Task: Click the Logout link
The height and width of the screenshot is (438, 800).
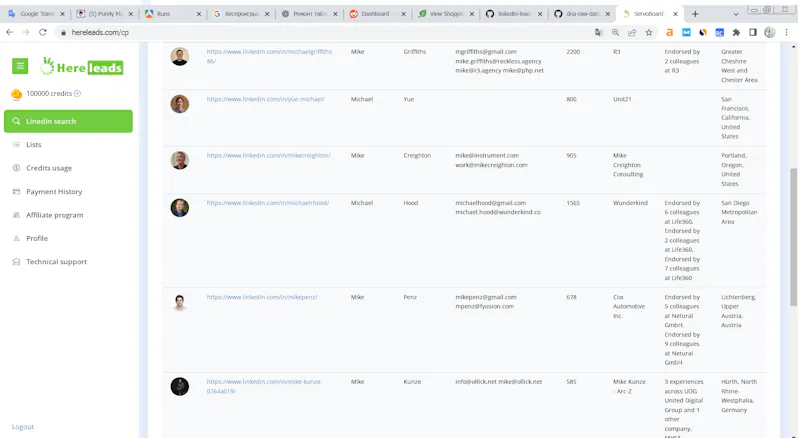Action: [x=23, y=427]
